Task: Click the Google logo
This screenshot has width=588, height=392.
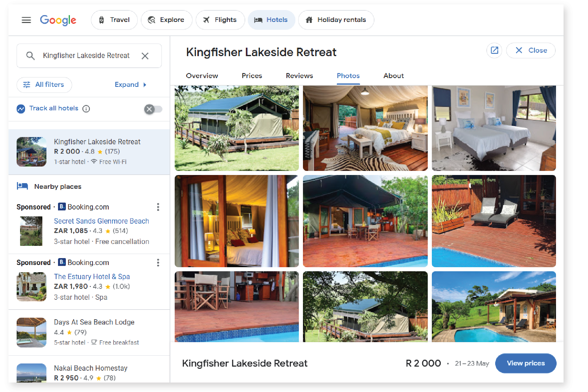Action: [x=58, y=20]
